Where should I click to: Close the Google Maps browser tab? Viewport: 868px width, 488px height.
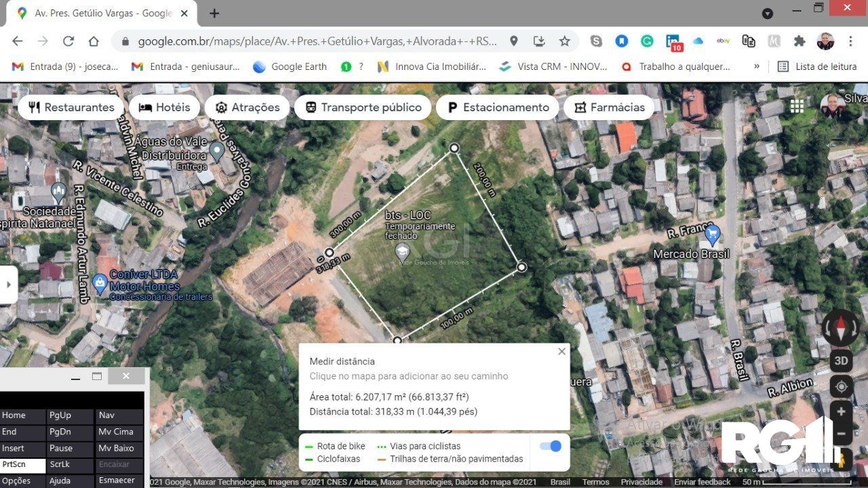(184, 14)
